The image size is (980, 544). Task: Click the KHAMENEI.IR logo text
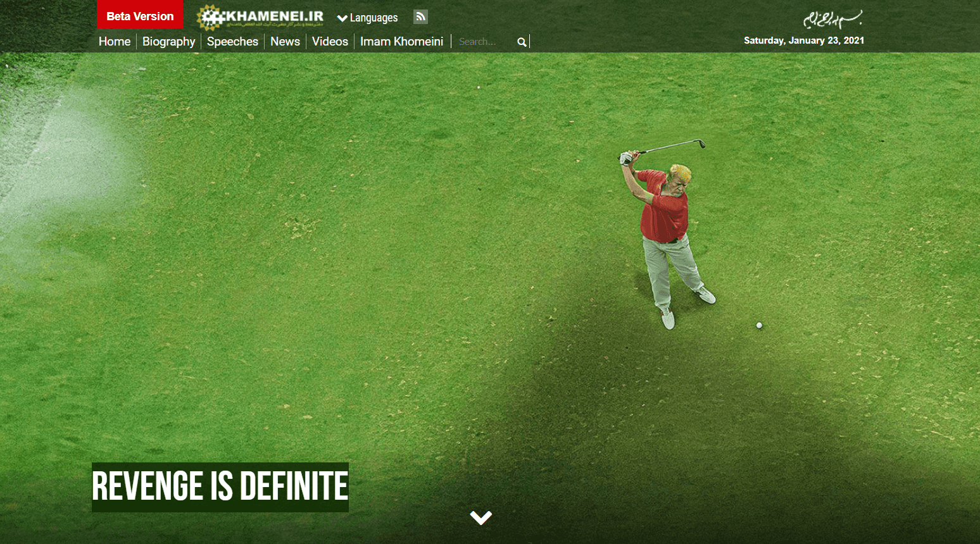coord(275,16)
